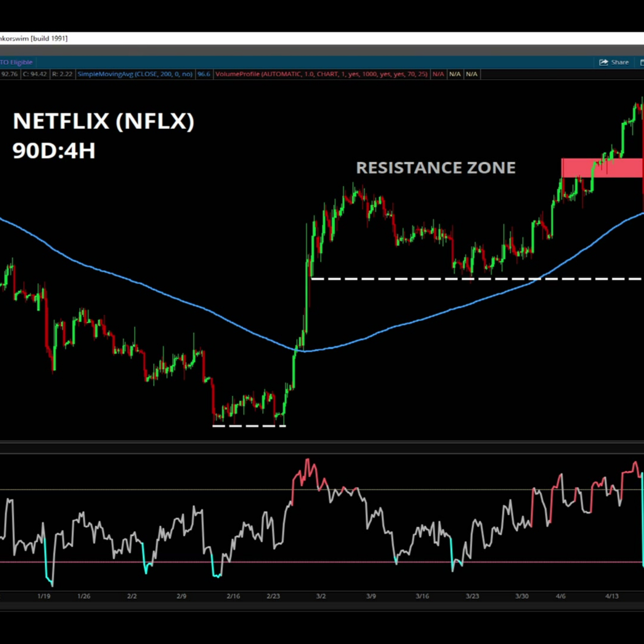Click the Share arrow icon

tap(603, 62)
